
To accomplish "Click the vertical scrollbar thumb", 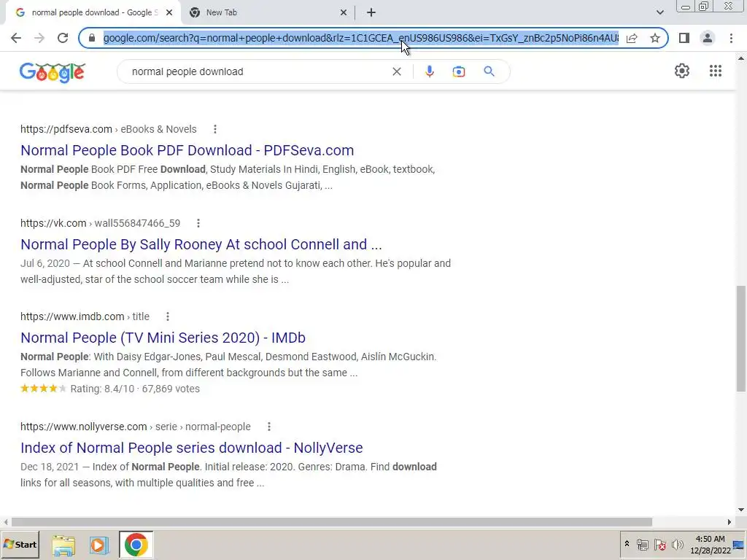I will (x=741, y=338).
